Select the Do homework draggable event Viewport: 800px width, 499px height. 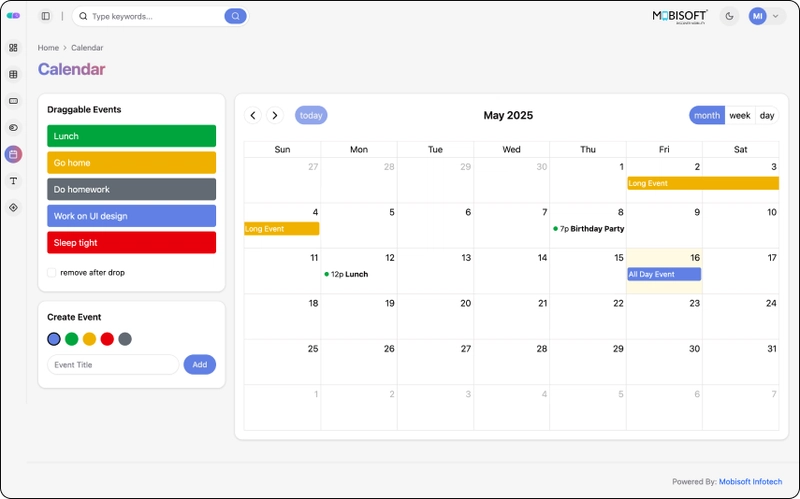[x=132, y=189]
